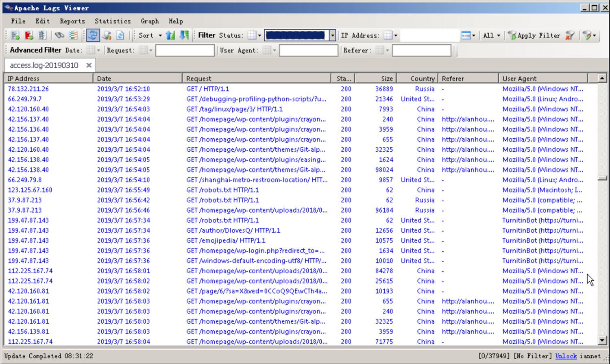Click the document with pencil edit icon
Viewport: 610px width, 364px height.
point(107,35)
